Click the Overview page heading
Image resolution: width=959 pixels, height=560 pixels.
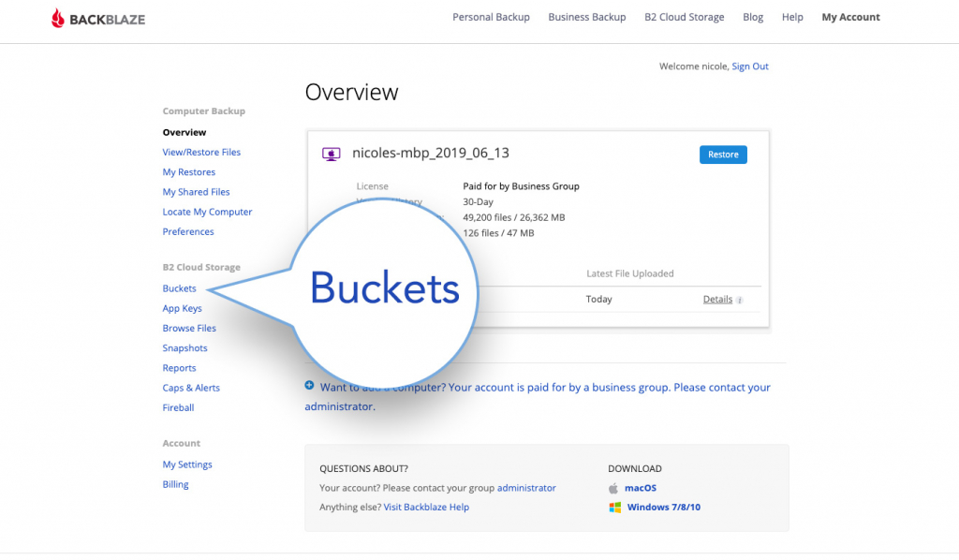pos(352,93)
